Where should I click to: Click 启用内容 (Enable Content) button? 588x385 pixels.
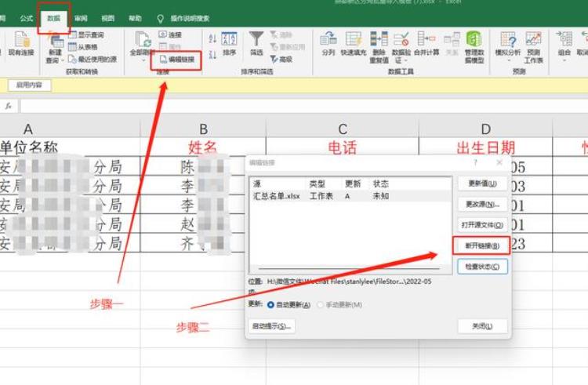(29, 85)
